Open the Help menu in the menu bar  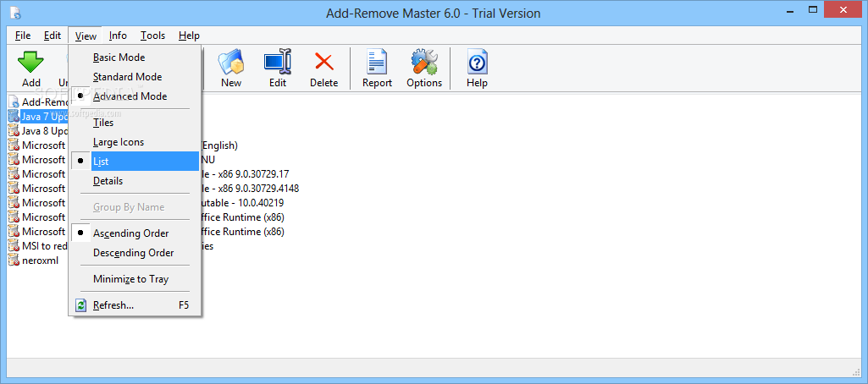tap(189, 36)
